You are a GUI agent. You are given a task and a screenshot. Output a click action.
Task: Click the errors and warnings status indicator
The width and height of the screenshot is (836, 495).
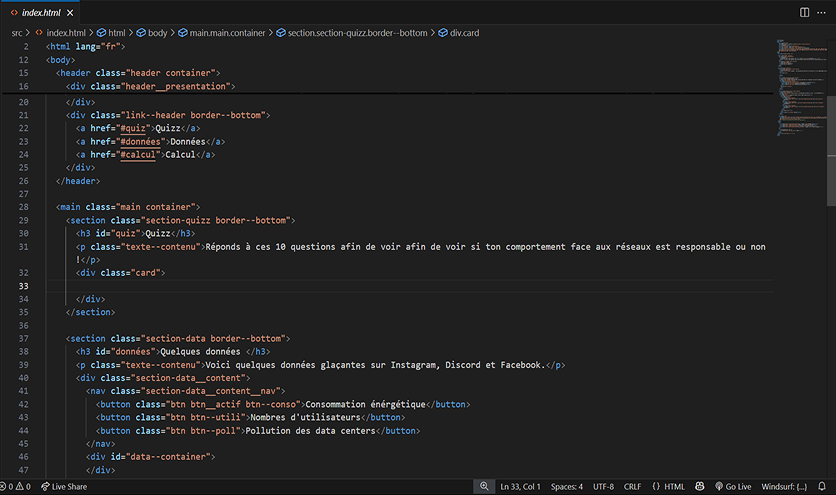[x=15, y=486]
